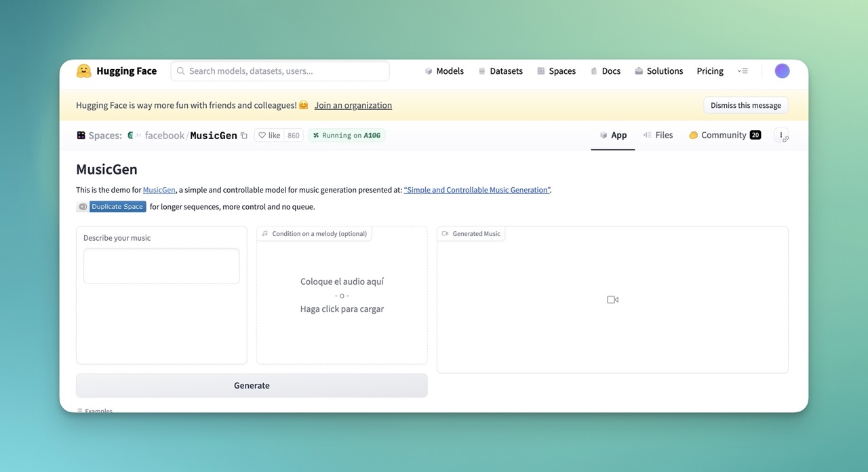Click the search magnifier icon
Screen dimensions: 868x472
pyautogui.click(x=180, y=71)
